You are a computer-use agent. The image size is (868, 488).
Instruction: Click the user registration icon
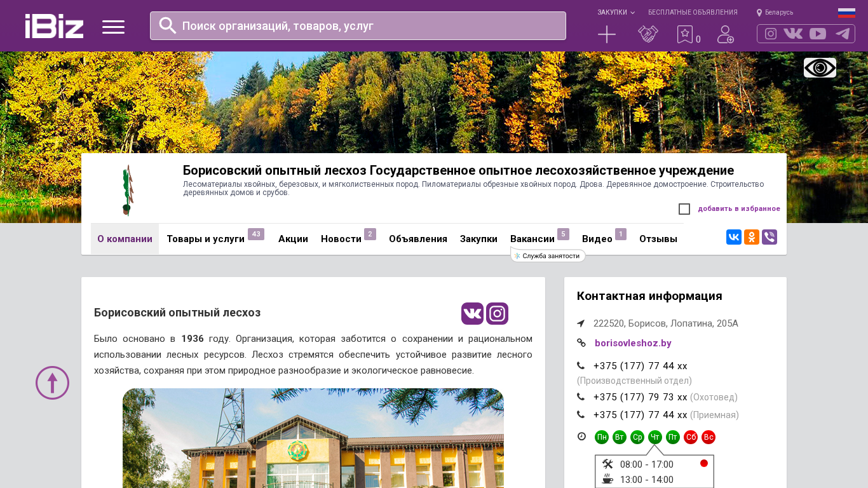(726, 34)
